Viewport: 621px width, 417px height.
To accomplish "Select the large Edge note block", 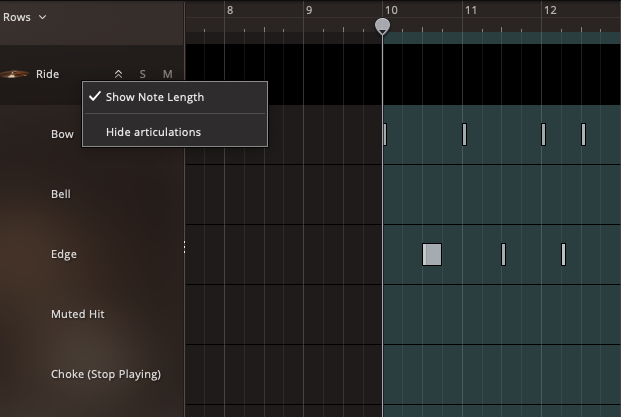I will [432, 254].
